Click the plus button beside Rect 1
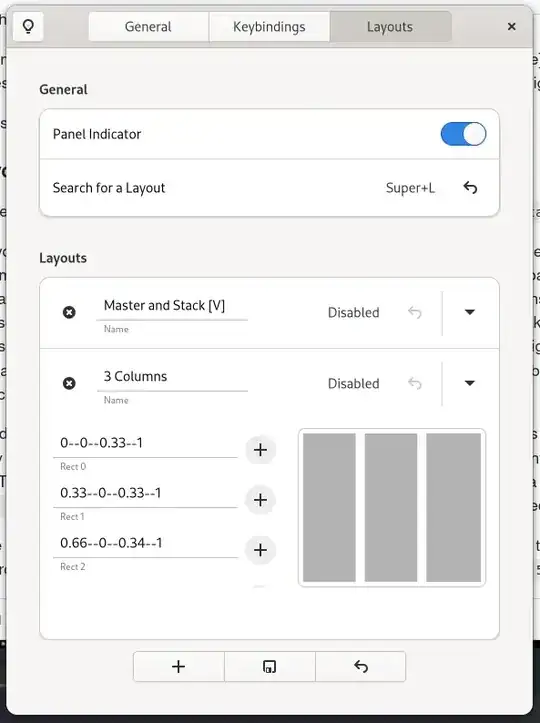The image size is (540, 723). click(261, 500)
